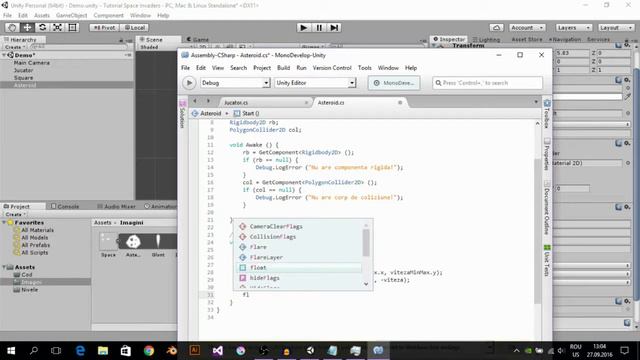Focus the MonoDevelop search field

pos(487,83)
